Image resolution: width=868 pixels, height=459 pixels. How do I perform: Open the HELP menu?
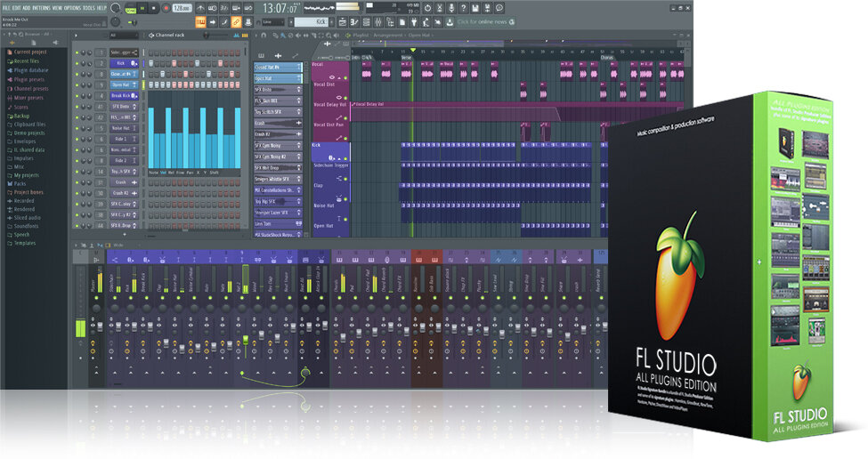101,8
